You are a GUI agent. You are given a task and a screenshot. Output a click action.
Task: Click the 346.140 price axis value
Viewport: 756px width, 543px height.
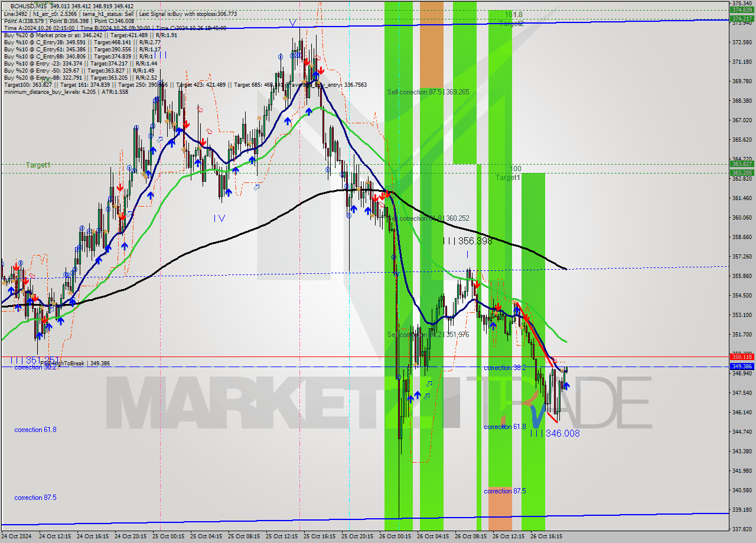(742, 412)
